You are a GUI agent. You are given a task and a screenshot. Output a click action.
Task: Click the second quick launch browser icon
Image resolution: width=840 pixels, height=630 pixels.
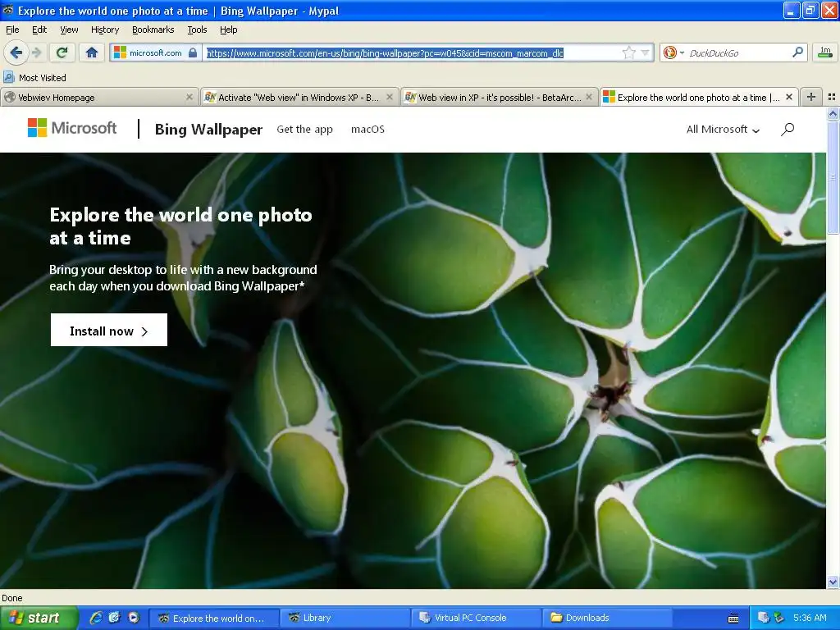coord(115,618)
